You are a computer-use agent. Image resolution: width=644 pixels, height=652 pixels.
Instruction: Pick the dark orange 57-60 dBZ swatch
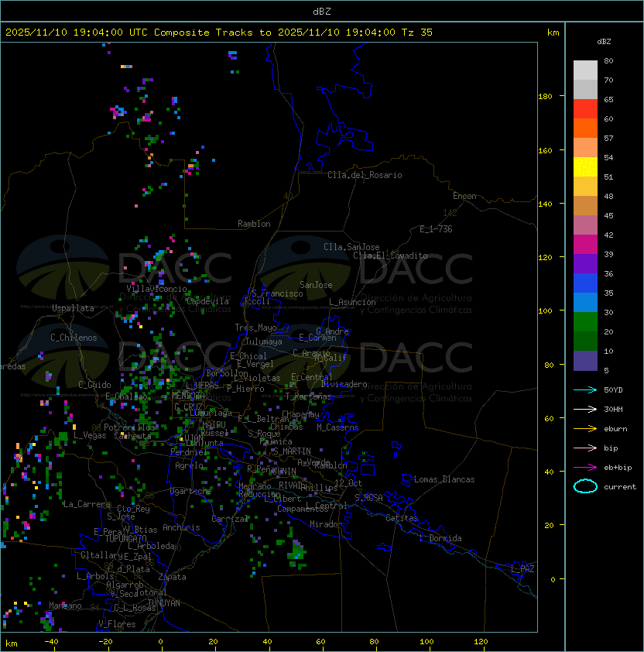[x=585, y=128]
